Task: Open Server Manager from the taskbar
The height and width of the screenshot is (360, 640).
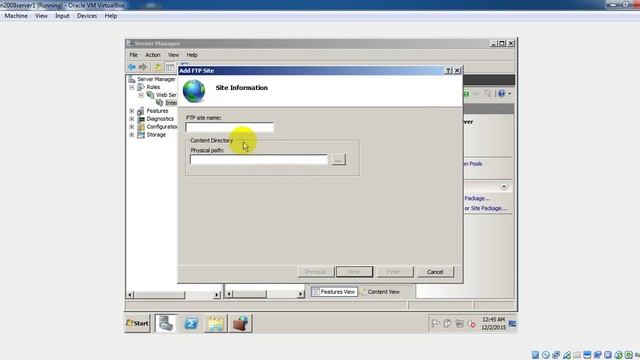Action: coord(166,323)
